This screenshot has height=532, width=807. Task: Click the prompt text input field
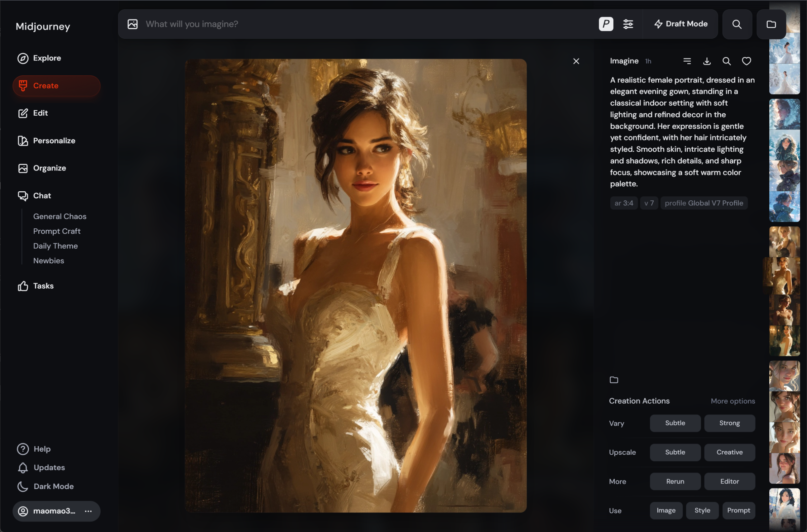click(x=339, y=24)
